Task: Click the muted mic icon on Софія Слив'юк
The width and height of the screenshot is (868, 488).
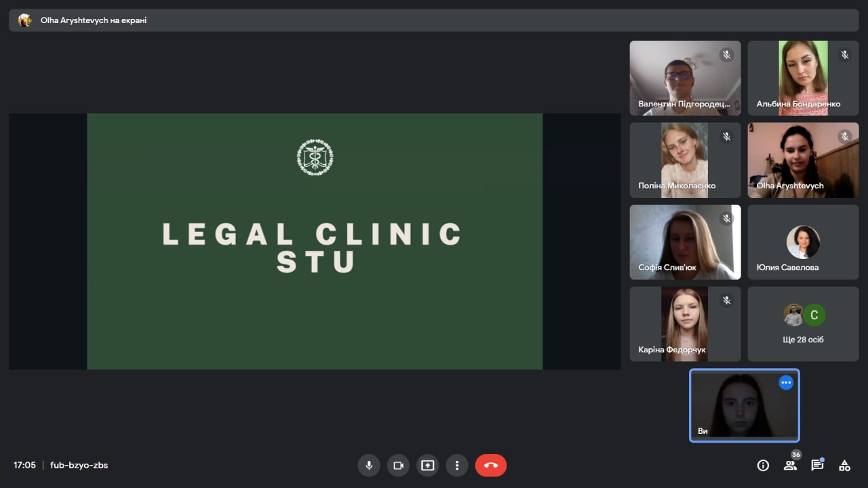Action: point(726,218)
